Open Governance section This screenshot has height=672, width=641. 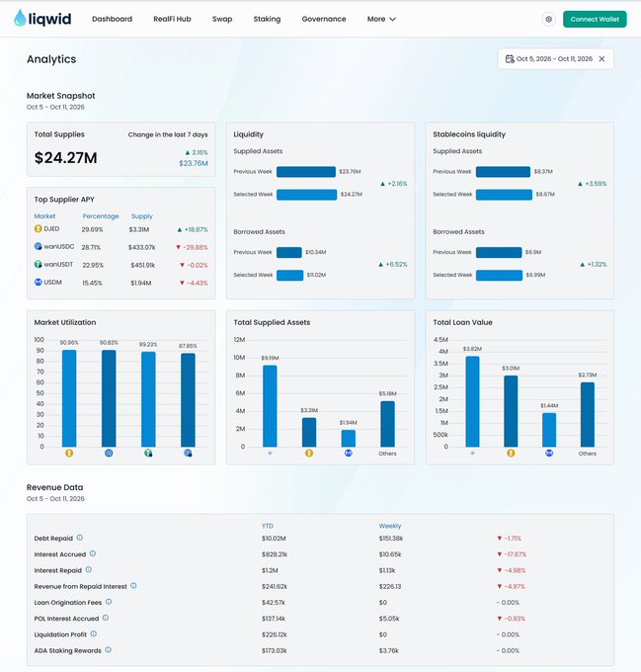pyautogui.click(x=324, y=19)
